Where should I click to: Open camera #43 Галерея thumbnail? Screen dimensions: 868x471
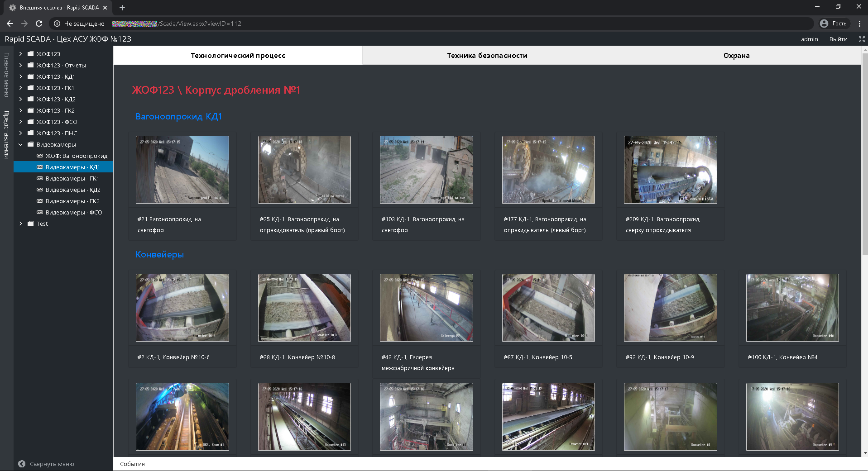[x=427, y=308]
